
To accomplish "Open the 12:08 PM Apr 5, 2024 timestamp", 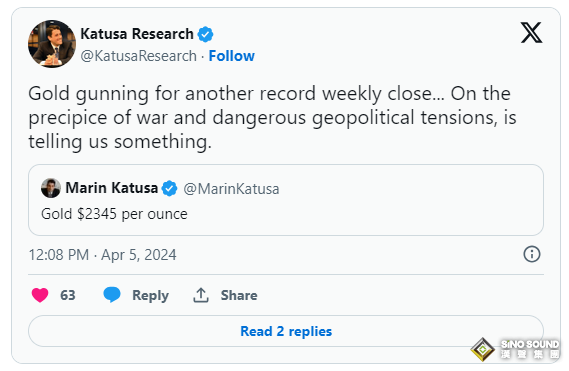I will pos(102,254).
